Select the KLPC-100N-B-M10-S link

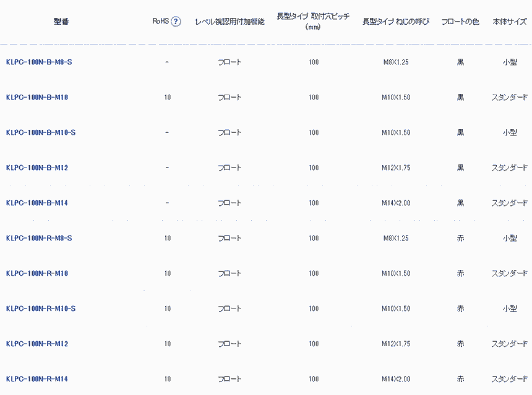(x=40, y=133)
